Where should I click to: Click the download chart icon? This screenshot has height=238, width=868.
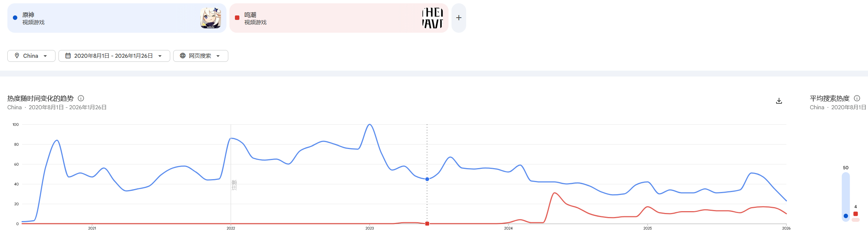pos(779,101)
